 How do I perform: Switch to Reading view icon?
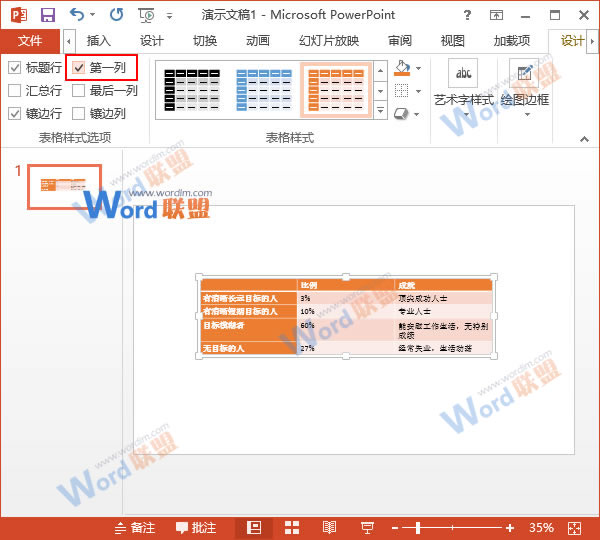[x=329, y=528]
